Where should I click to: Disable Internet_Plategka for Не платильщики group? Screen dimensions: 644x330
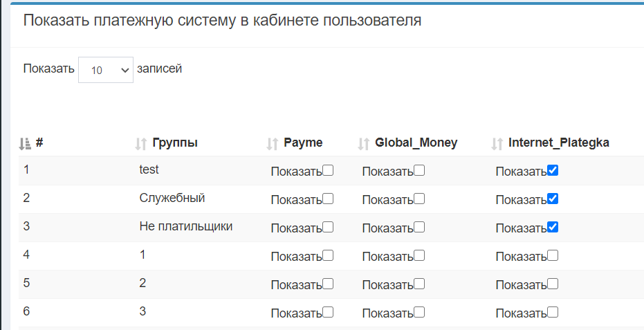[x=553, y=227]
